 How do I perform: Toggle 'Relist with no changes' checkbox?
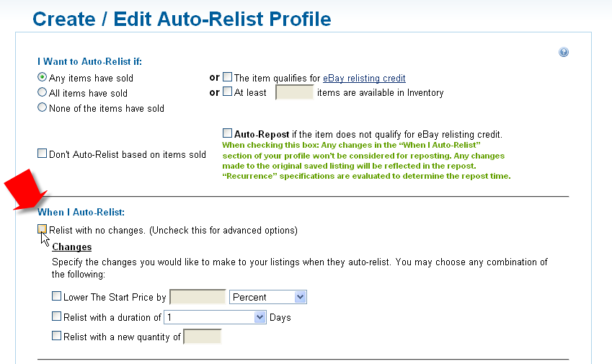click(x=42, y=229)
